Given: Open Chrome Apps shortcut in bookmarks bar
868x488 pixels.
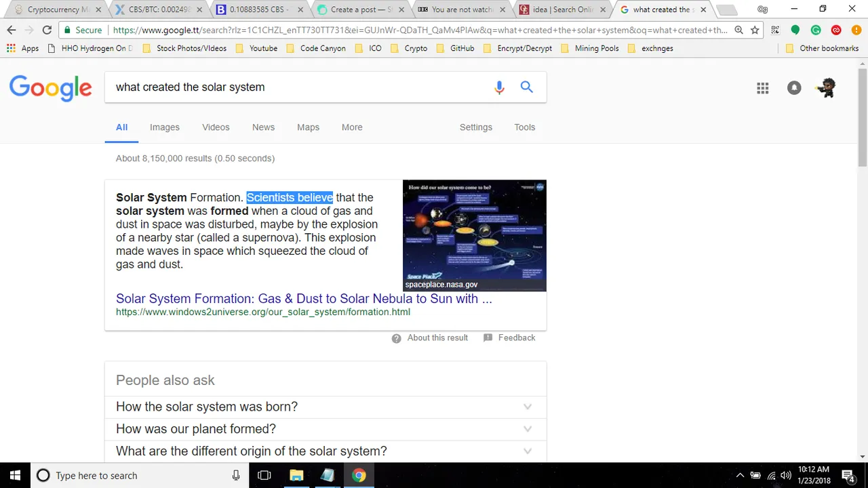Looking at the screenshot, I should coord(22,48).
